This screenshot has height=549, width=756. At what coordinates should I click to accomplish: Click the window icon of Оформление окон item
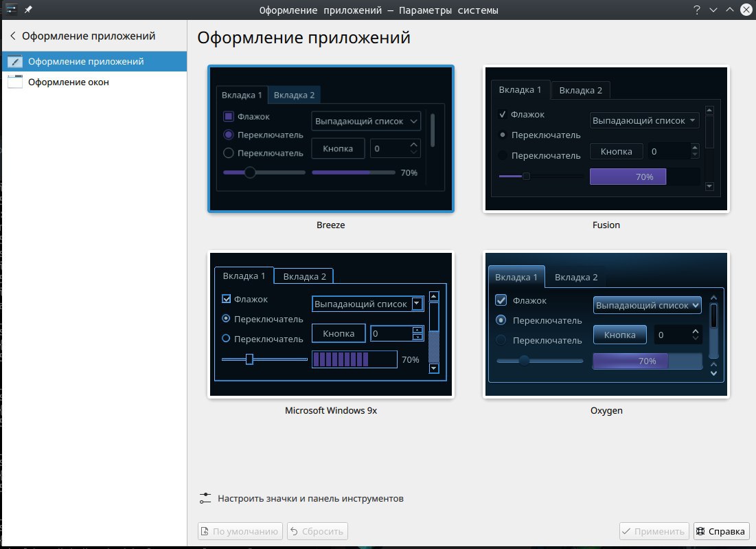15,82
